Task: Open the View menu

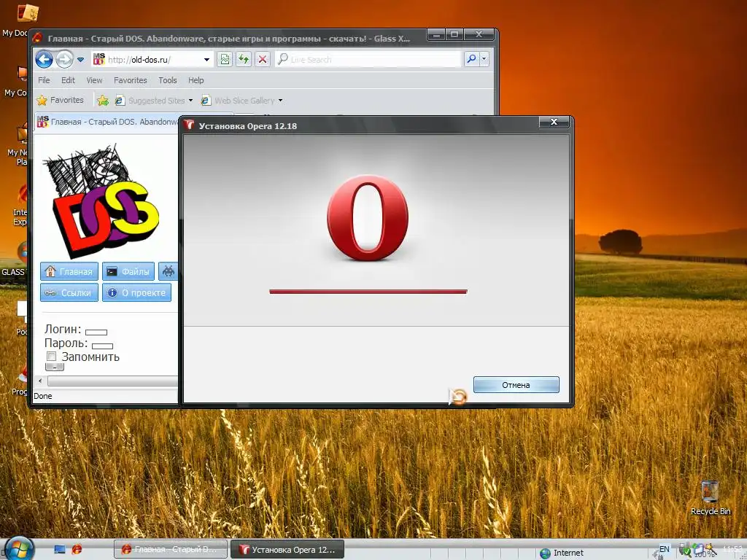Action: (x=94, y=80)
